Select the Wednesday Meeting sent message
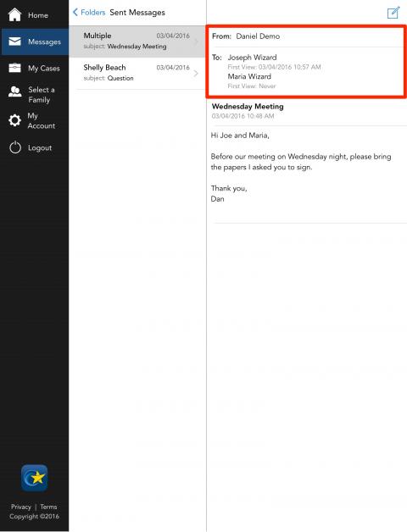Image resolution: width=407 pixels, height=532 pixels. [x=137, y=42]
